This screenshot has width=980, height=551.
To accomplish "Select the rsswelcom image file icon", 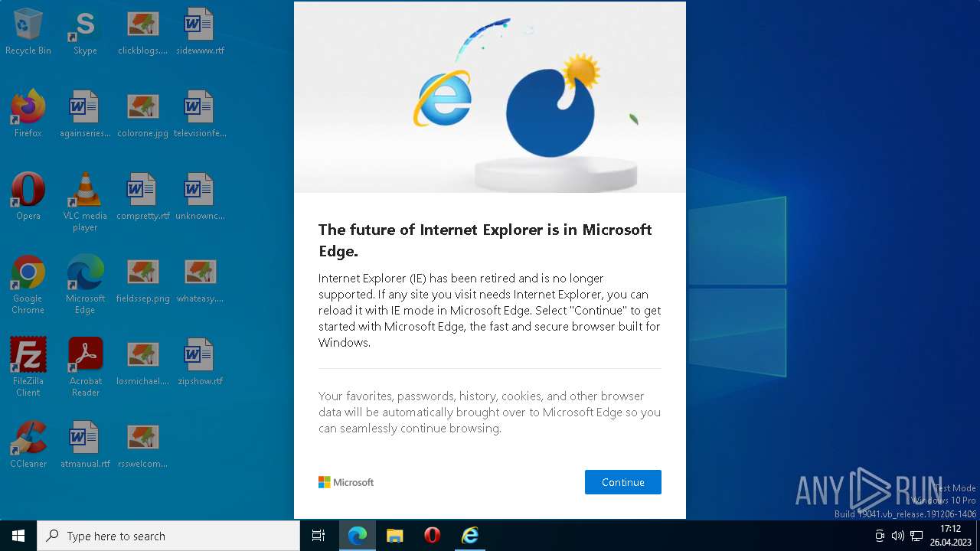I will click(142, 445).
